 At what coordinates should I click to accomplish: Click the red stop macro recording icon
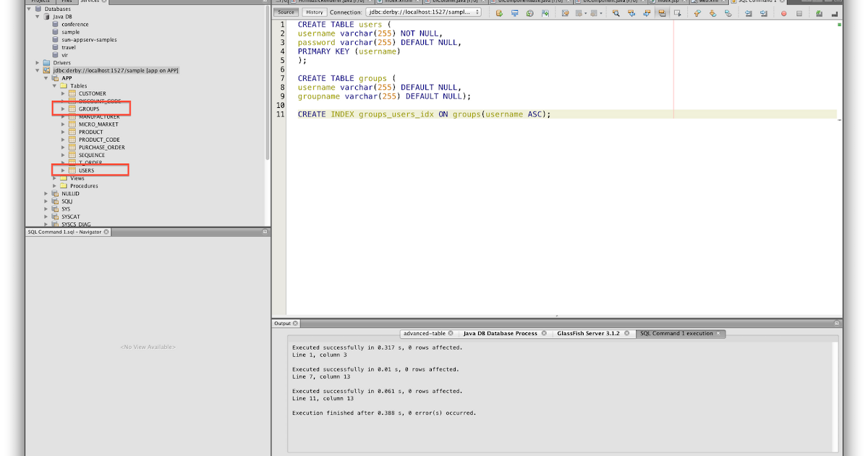(783, 12)
